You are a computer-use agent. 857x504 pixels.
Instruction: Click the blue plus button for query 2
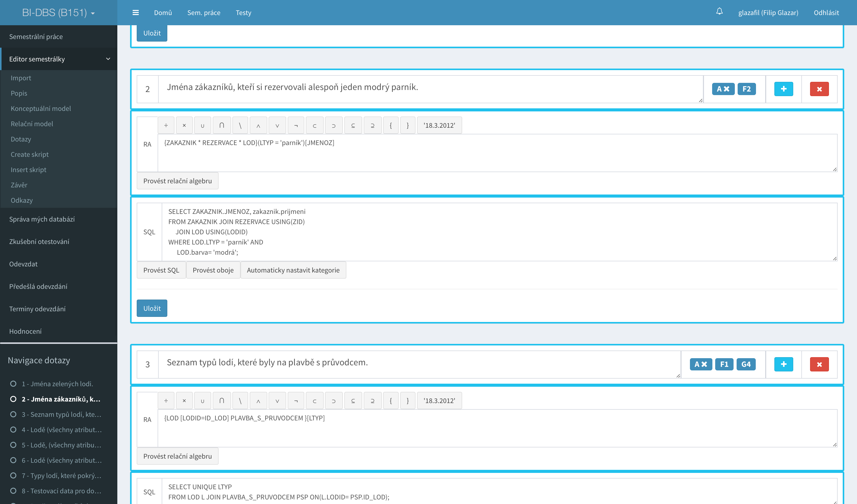[x=784, y=89]
